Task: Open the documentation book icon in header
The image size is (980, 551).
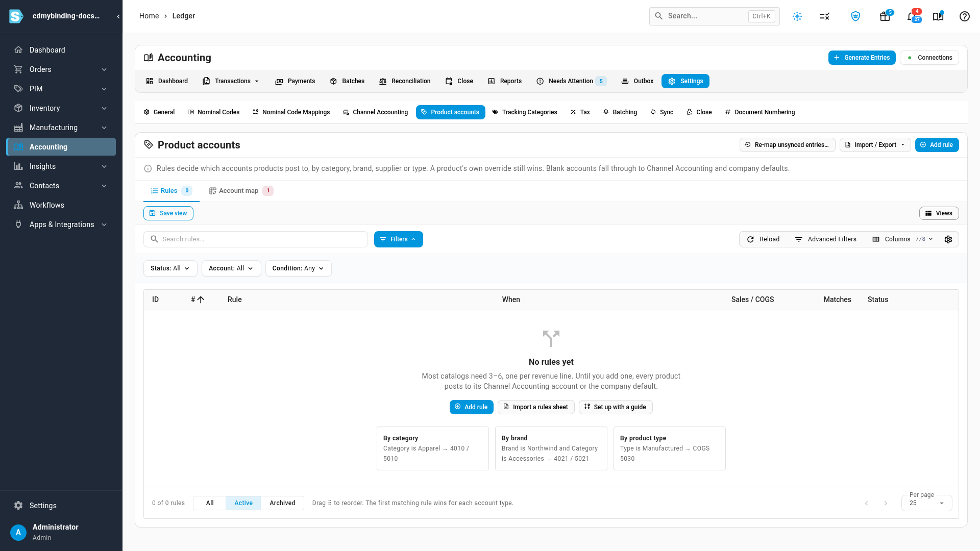Action: pyautogui.click(x=938, y=16)
